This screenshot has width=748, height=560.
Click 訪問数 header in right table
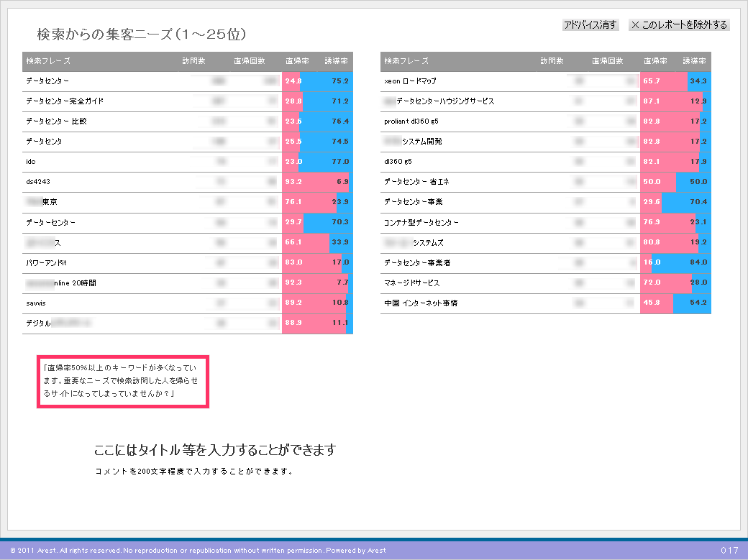coord(552,61)
